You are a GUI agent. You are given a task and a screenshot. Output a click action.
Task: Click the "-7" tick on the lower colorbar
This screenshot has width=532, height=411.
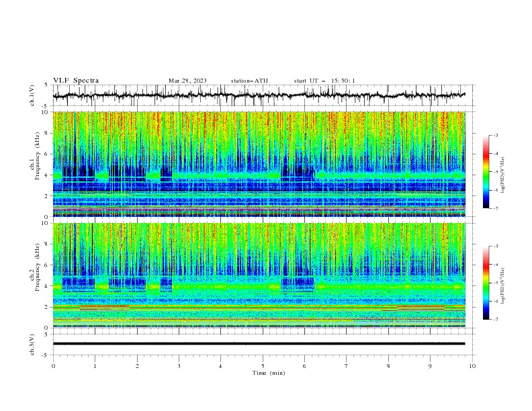(495, 320)
